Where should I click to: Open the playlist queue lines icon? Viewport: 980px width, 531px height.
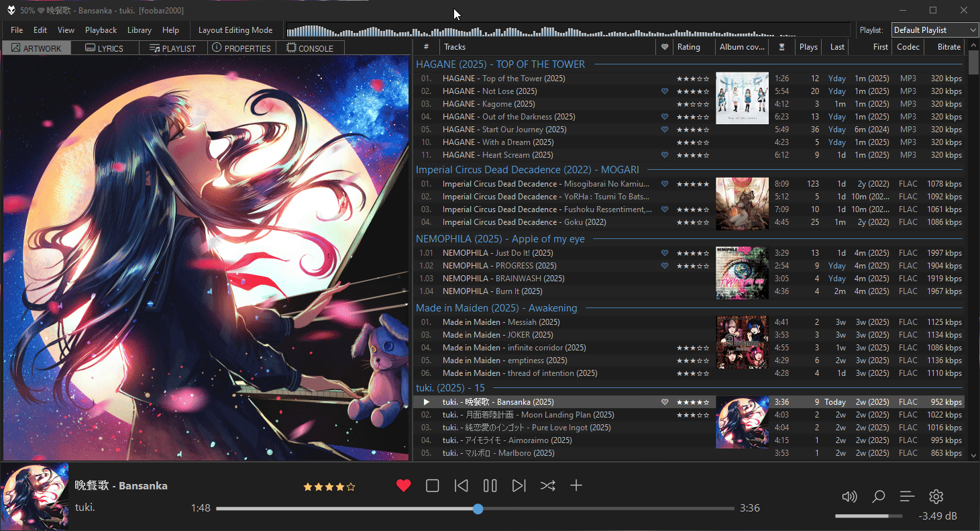[x=907, y=497]
